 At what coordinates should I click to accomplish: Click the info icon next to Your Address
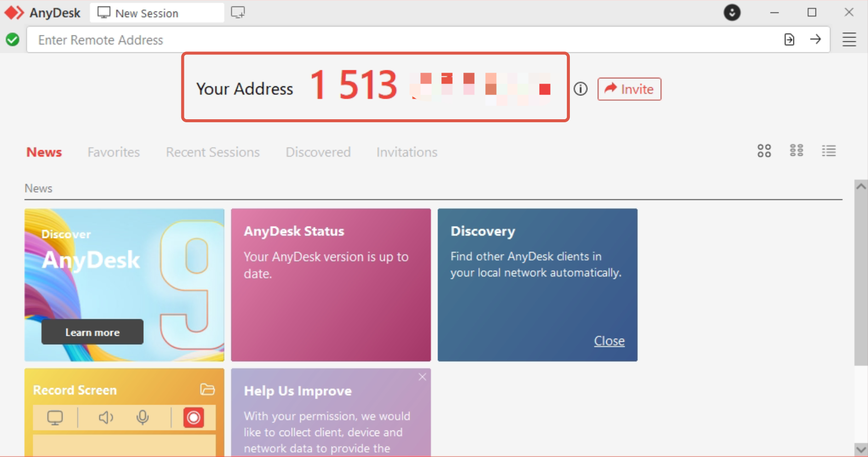[x=581, y=89]
